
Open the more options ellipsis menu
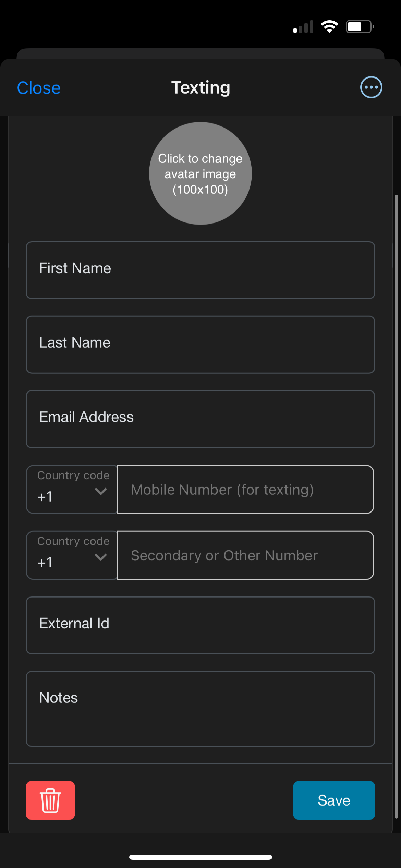pyautogui.click(x=371, y=87)
